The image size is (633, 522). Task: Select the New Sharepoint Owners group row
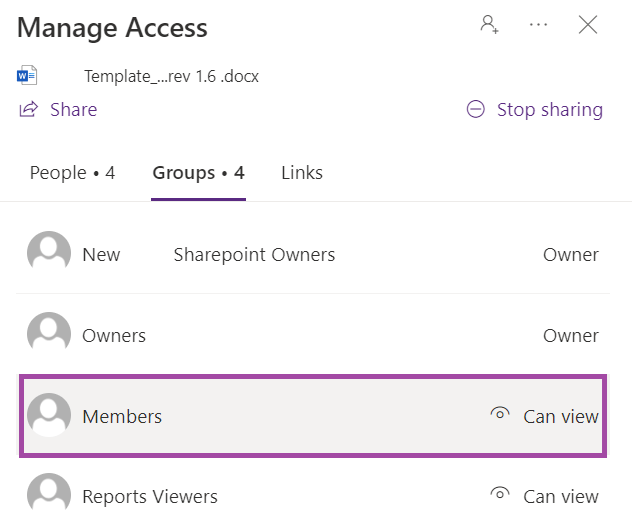click(313, 254)
